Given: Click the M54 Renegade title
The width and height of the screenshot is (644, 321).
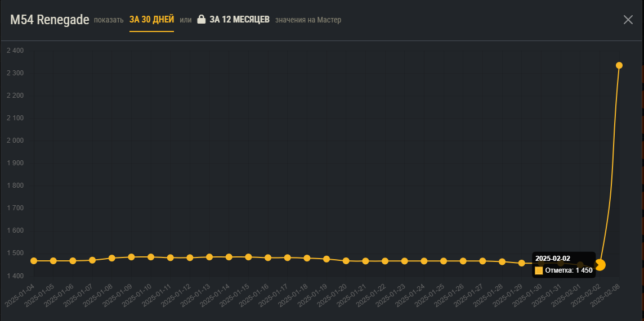Looking at the screenshot, I should pos(50,20).
